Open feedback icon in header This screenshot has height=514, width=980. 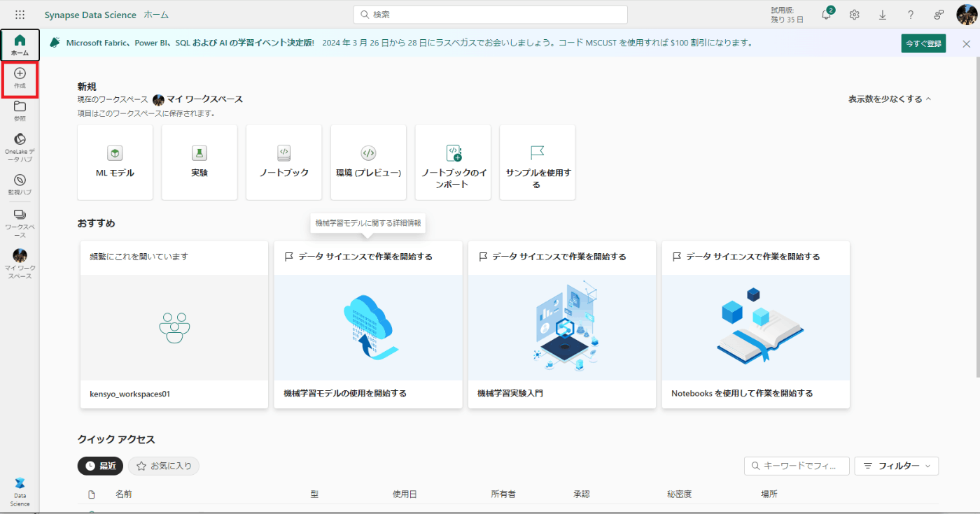coord(939,15)
